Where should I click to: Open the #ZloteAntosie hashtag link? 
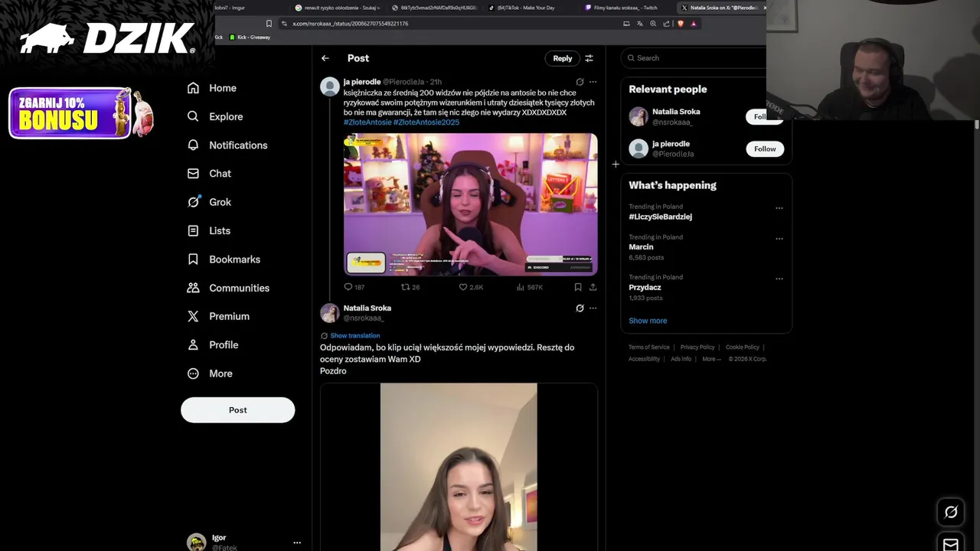367,122
